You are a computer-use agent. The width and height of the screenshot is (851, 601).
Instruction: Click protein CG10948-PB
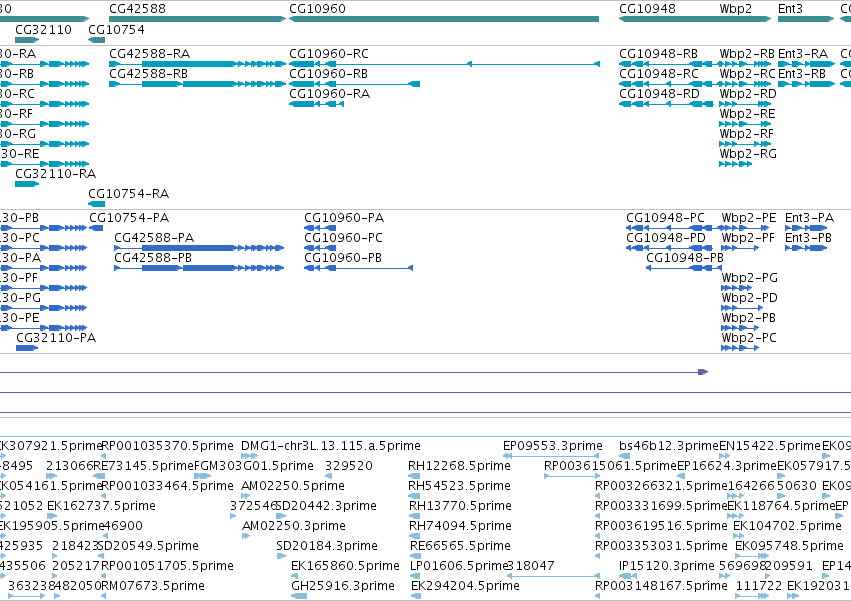click(685, 258)
